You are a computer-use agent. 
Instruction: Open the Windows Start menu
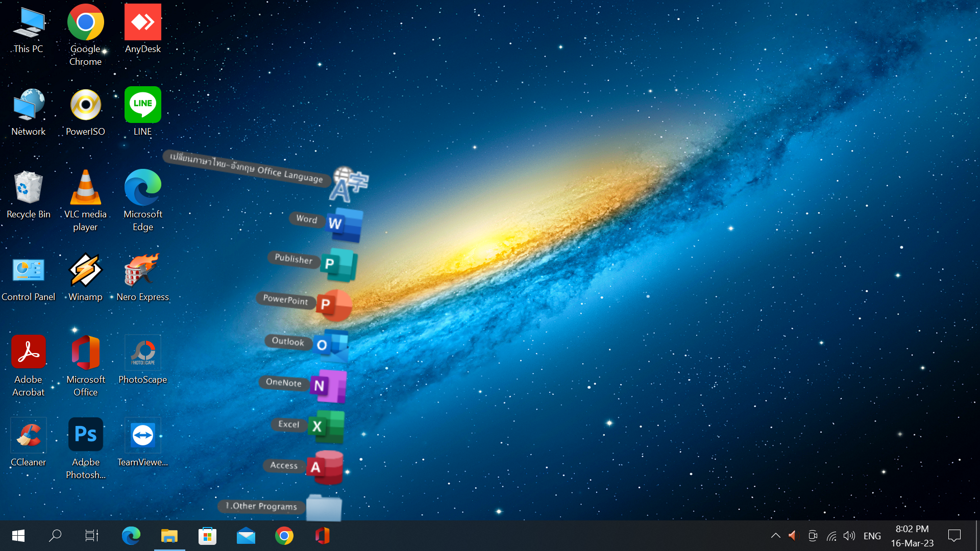coord(18,536)
